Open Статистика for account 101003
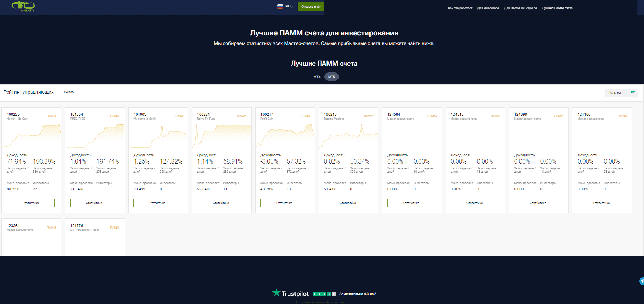The width and height of the screenshot is (644, 304). tap(157, 203)
